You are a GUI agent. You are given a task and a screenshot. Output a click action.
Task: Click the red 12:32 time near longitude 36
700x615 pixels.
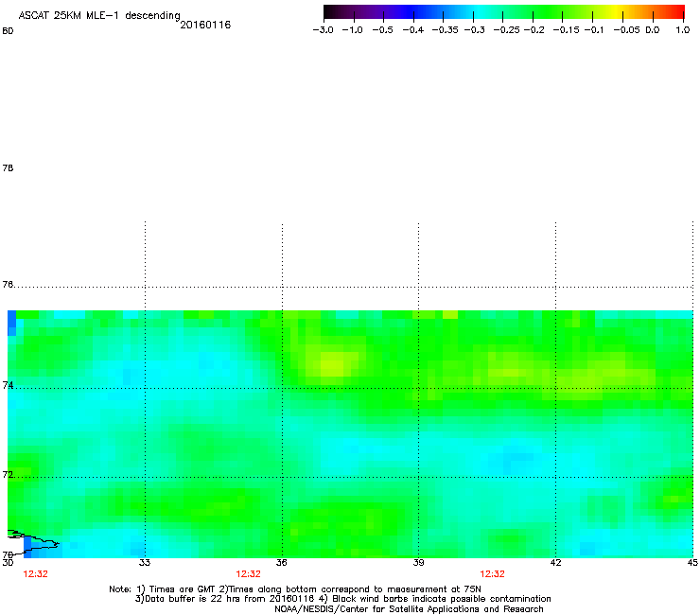click(x=248, y=574)
